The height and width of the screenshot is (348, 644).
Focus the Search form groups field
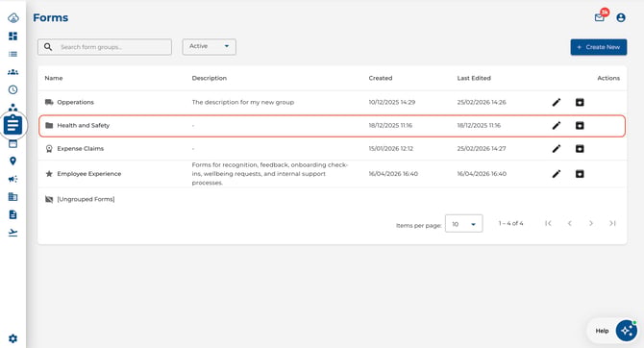105,47
